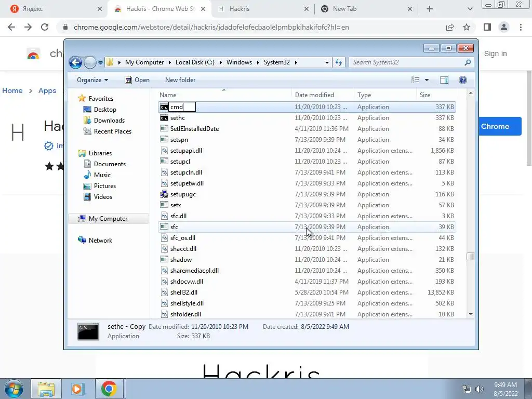532x399 pixels.
Task: Select Favorites in the navigation pane
Action: (101, 98)
